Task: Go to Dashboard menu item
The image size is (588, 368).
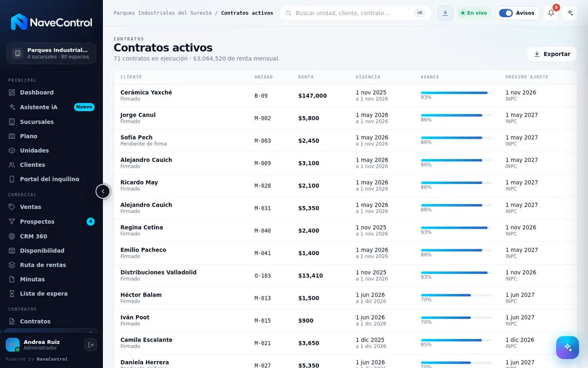Action: [x=51, y=92]
